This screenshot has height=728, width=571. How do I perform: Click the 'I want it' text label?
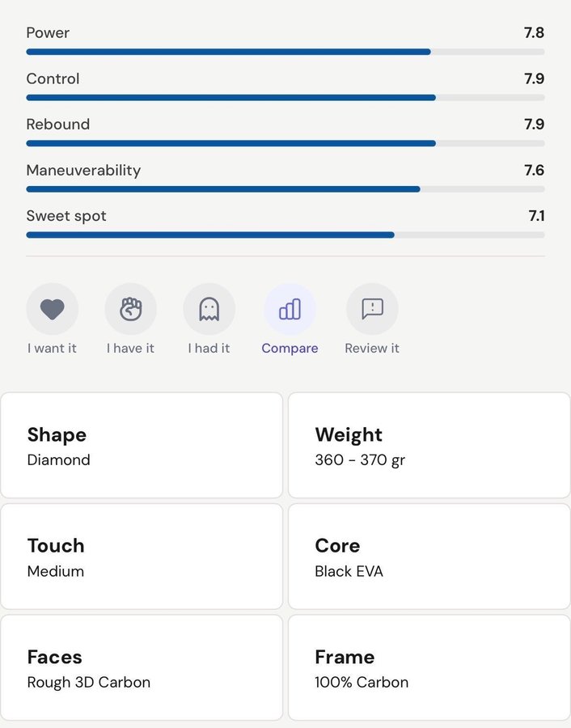[52, 349]
